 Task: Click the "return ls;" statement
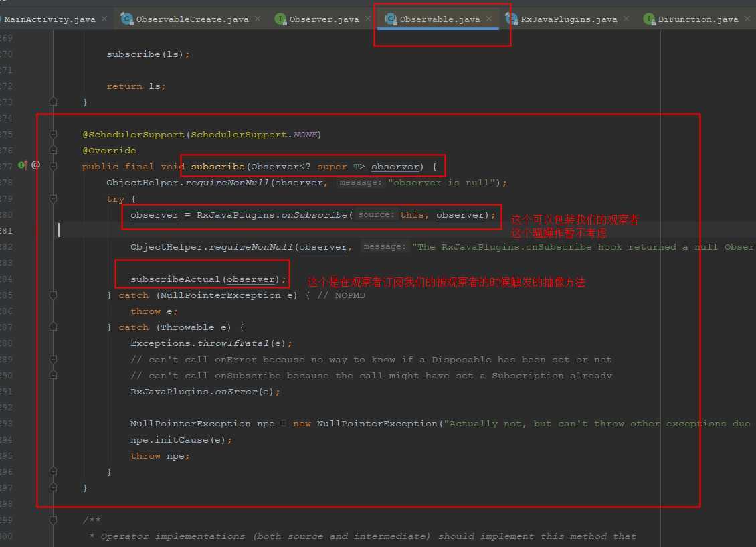click(x=136, y=86)
